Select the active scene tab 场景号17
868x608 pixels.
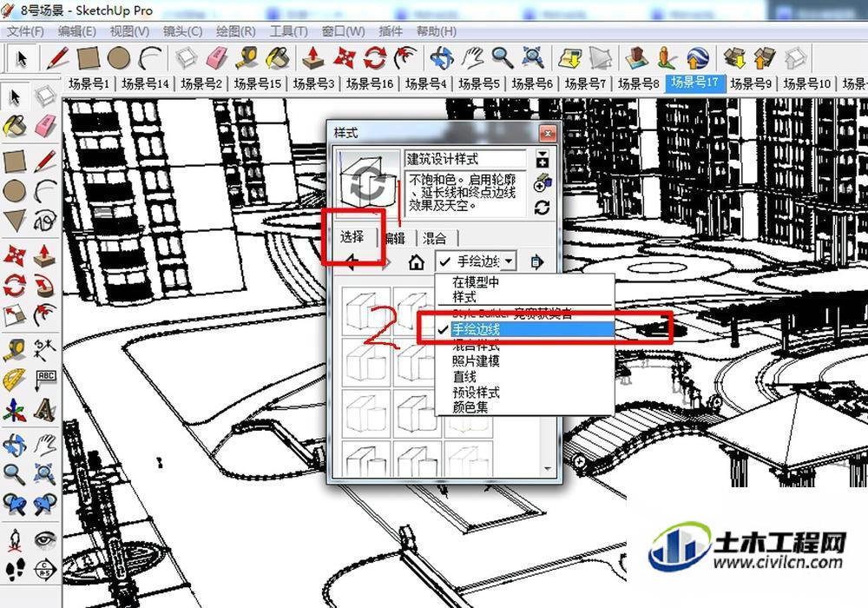694,83
